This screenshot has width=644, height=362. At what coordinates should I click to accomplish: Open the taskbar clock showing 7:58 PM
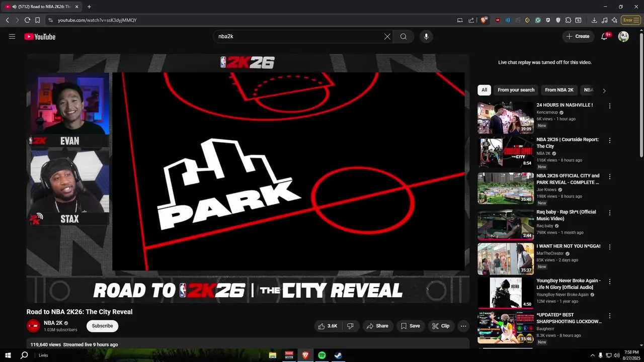631,355
